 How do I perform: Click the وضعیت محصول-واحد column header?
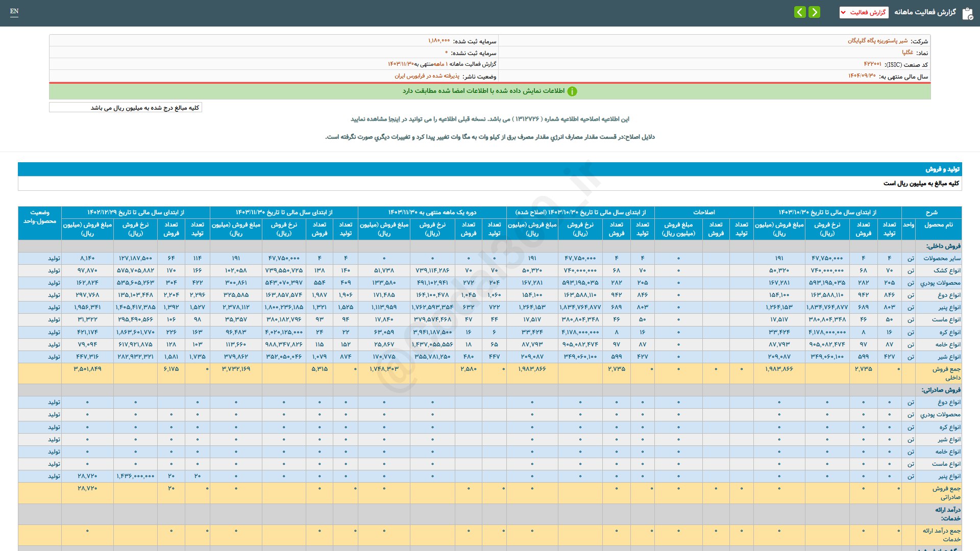40,217
